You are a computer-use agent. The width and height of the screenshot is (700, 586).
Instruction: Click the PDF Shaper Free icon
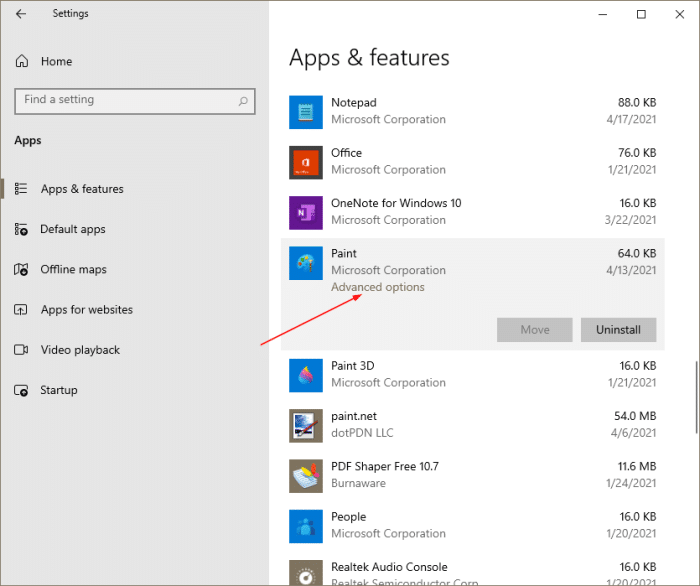coord(306,476)
